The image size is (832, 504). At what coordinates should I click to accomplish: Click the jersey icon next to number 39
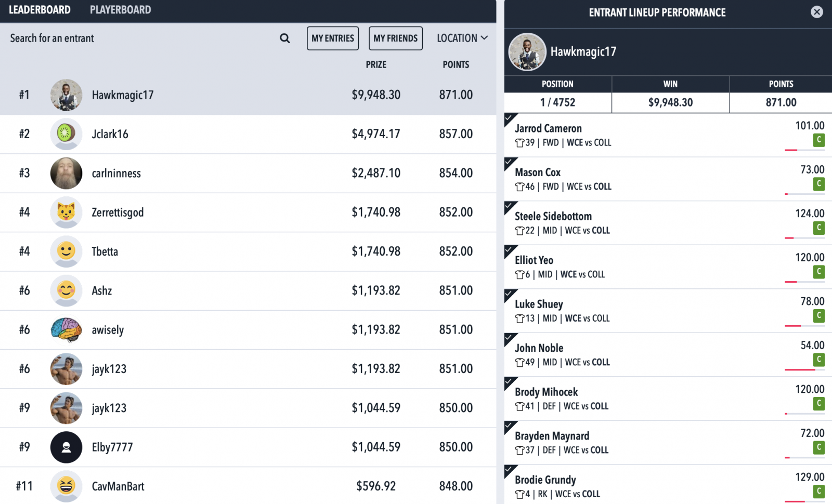coord(519,143)
